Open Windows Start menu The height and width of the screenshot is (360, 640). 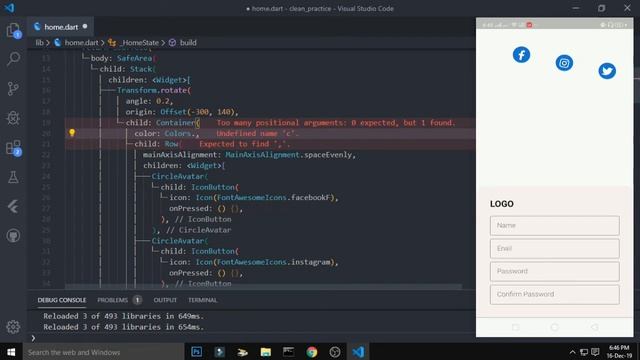click(11, 352)
